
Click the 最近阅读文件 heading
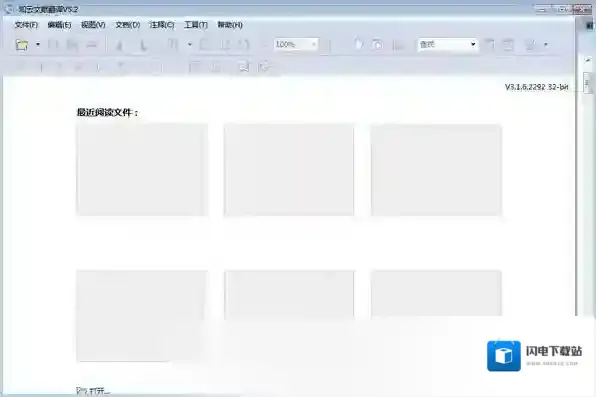click(x=108, y=112)
